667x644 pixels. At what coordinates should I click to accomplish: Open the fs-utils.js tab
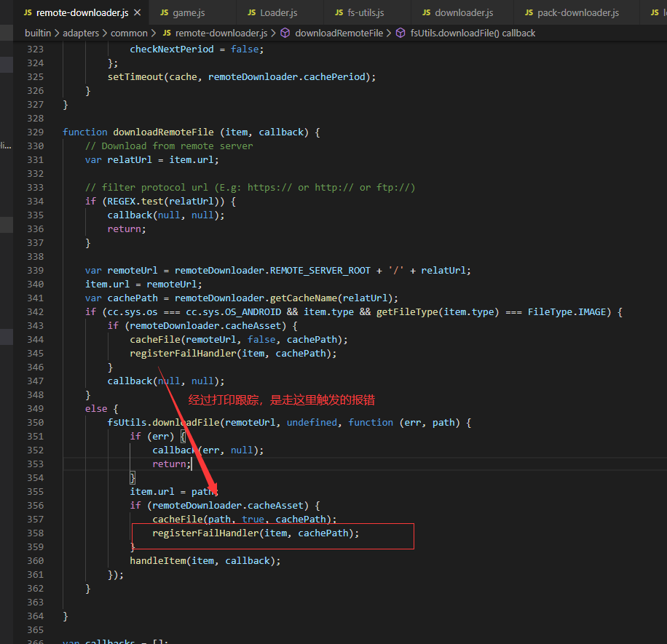[366, 13]
